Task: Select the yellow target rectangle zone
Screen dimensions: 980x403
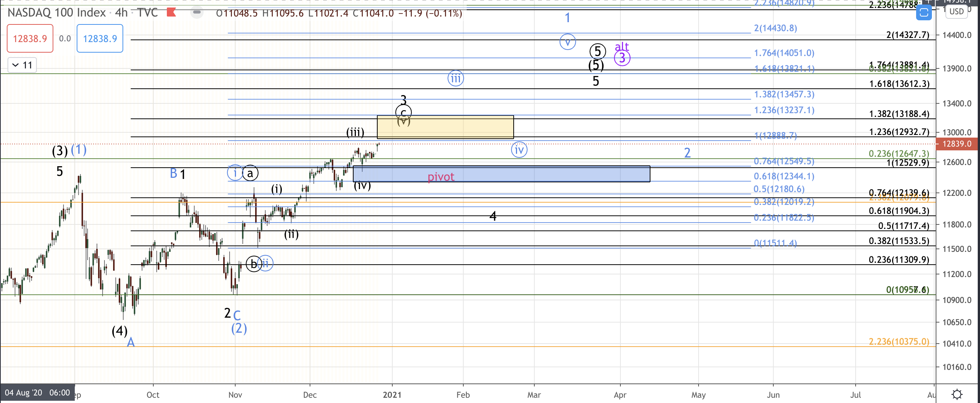Action: (445, 127)
